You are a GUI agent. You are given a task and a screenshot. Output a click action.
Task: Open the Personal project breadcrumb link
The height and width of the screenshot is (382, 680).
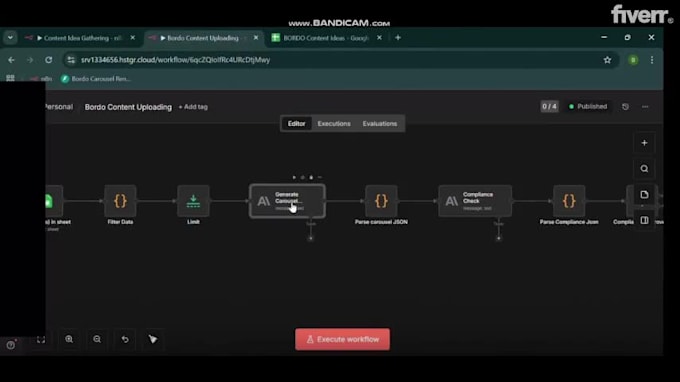pos(59,107)
